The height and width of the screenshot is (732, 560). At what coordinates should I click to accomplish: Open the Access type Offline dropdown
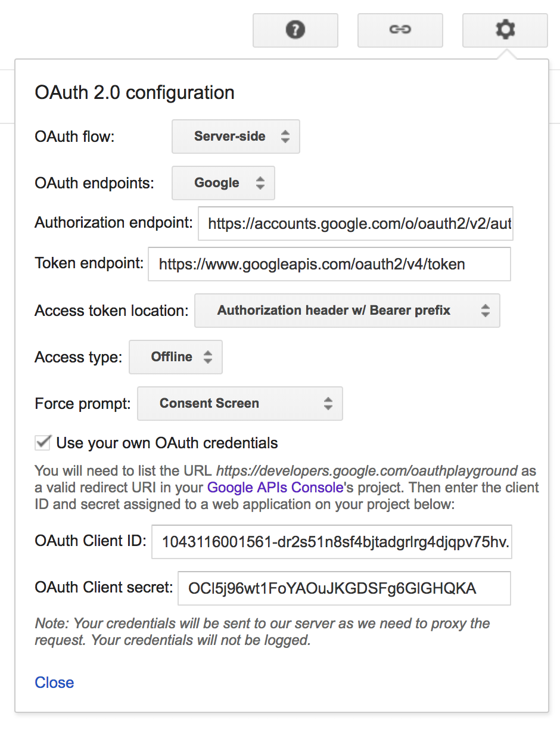175,357
